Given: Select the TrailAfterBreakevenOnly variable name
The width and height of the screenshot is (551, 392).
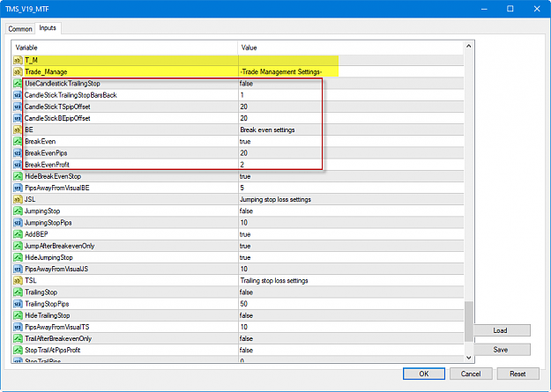Looking at the screenshot, I should tap(58, 338).
